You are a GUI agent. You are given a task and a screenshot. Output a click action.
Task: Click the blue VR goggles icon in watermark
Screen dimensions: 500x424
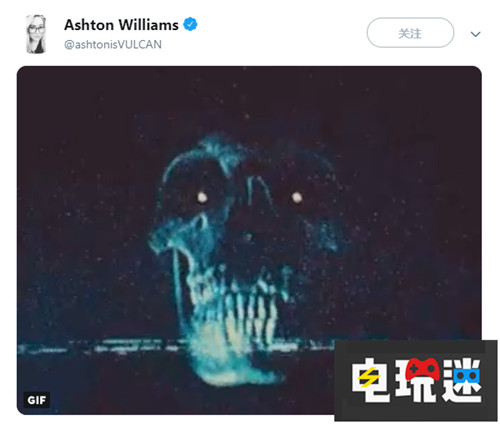click(x=466, y=376)
